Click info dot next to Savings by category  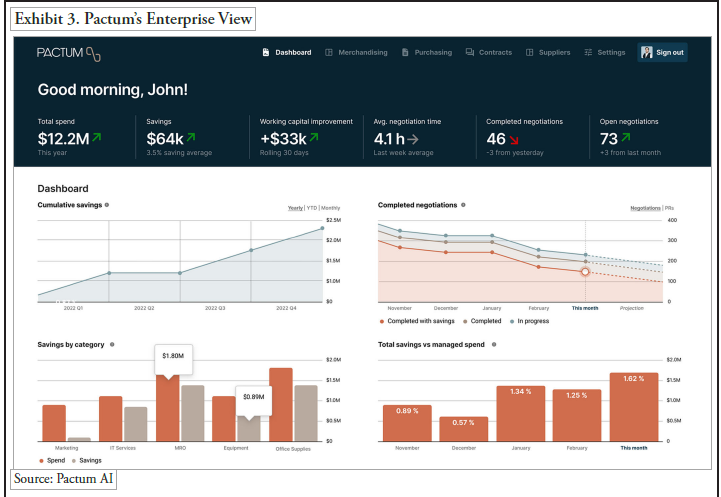(x=112, y=344)
